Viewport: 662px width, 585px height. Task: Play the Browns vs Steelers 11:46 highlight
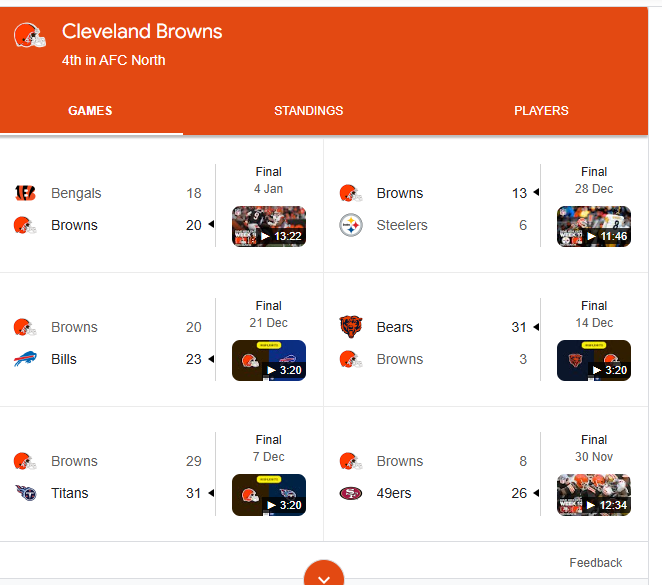point(594,226)
